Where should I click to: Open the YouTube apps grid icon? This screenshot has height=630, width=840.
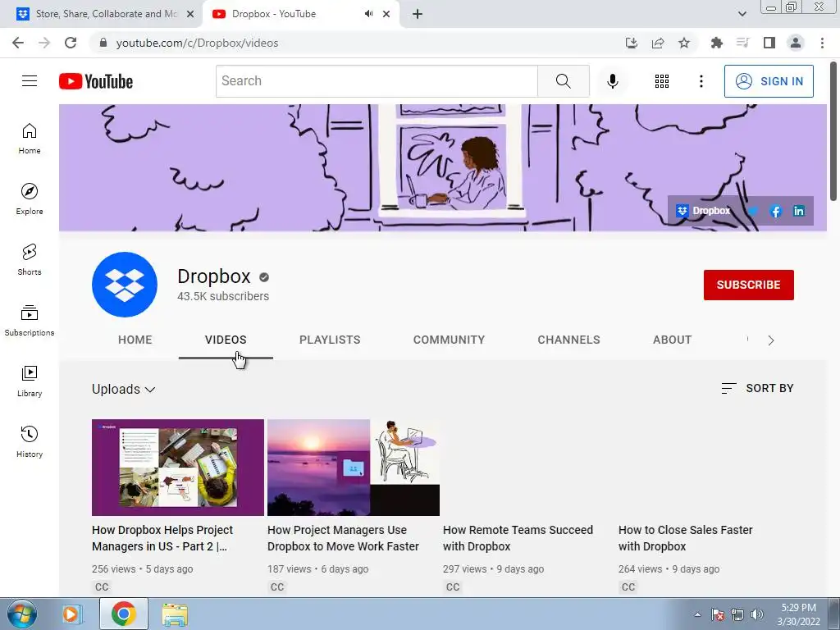662,81
